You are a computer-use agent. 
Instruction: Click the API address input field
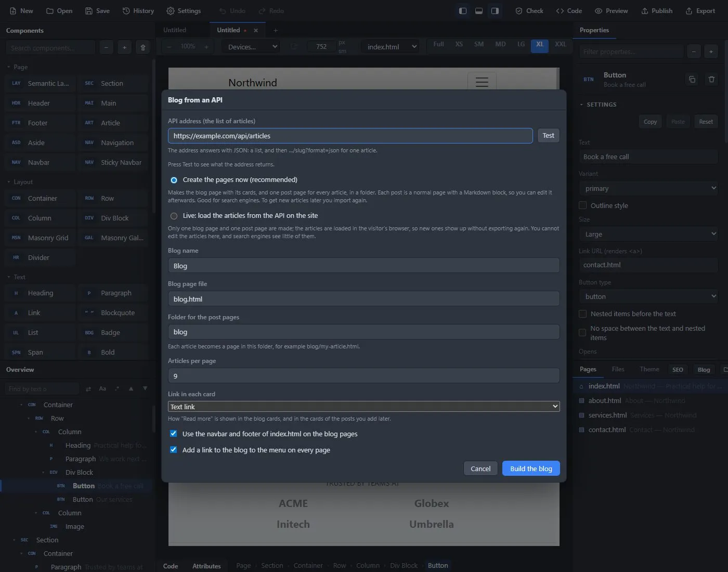[350, 136]
